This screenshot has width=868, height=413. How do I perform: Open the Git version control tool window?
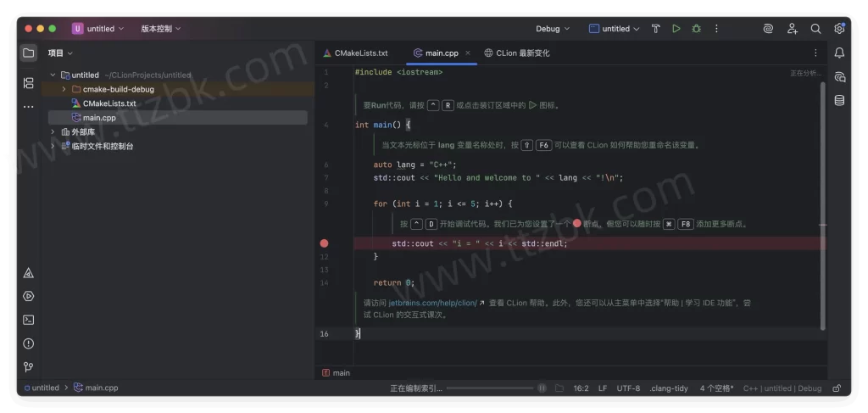coord(29,366)
